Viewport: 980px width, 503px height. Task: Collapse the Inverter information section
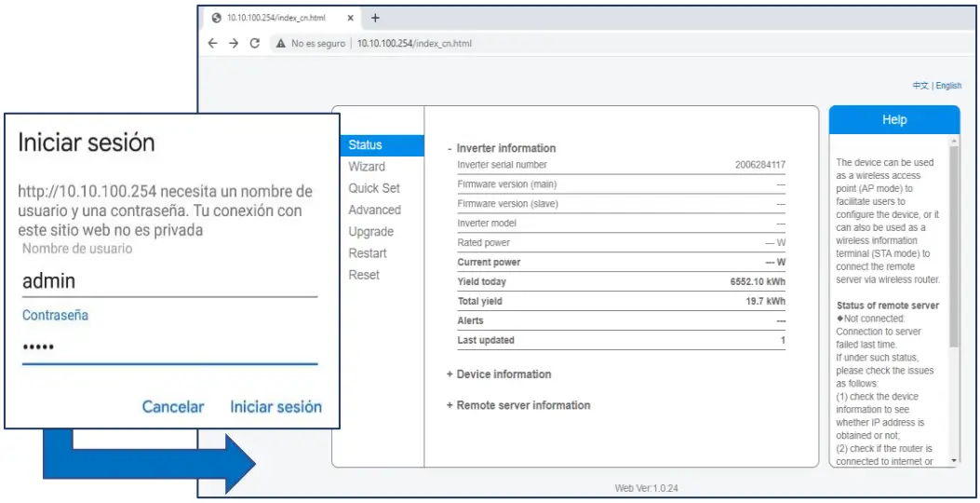coord(502,148)
